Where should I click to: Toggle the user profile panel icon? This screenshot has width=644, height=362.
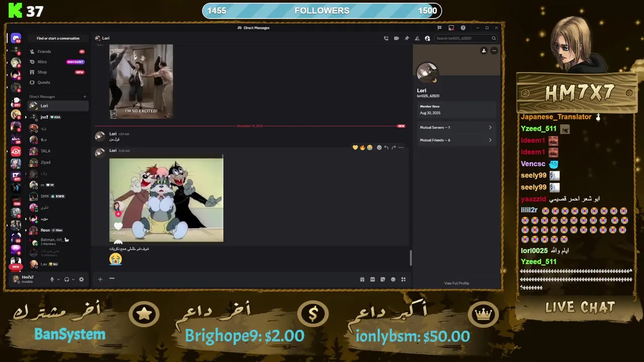[427, 38]
